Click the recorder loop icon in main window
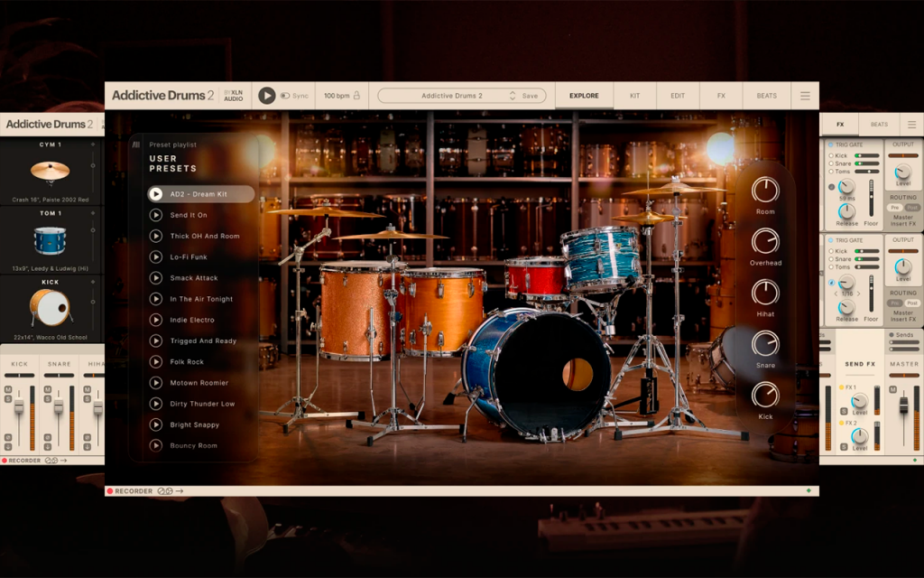This screenshot has width=924, height=578. tap(166, 490)
